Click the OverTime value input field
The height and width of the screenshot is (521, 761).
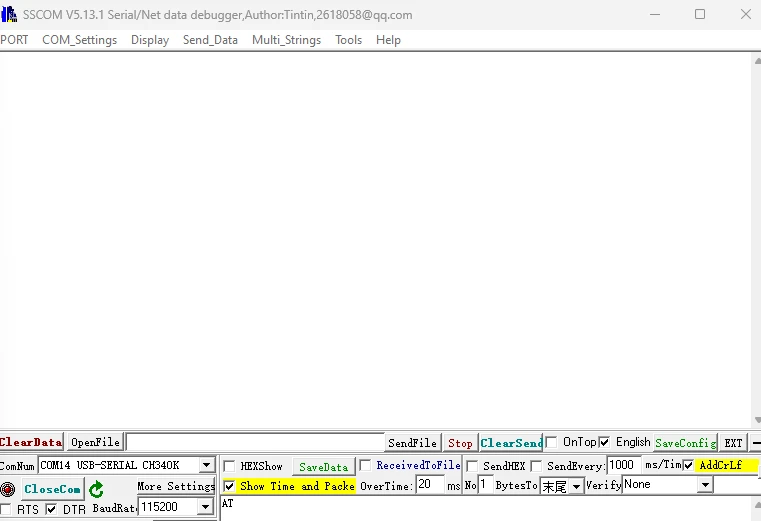430,485
